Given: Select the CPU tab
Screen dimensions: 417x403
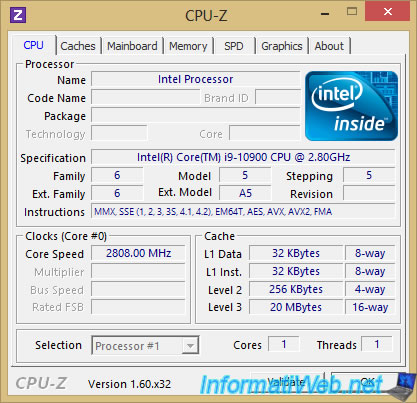Looking at the screenshot, I should click(33, 45).
